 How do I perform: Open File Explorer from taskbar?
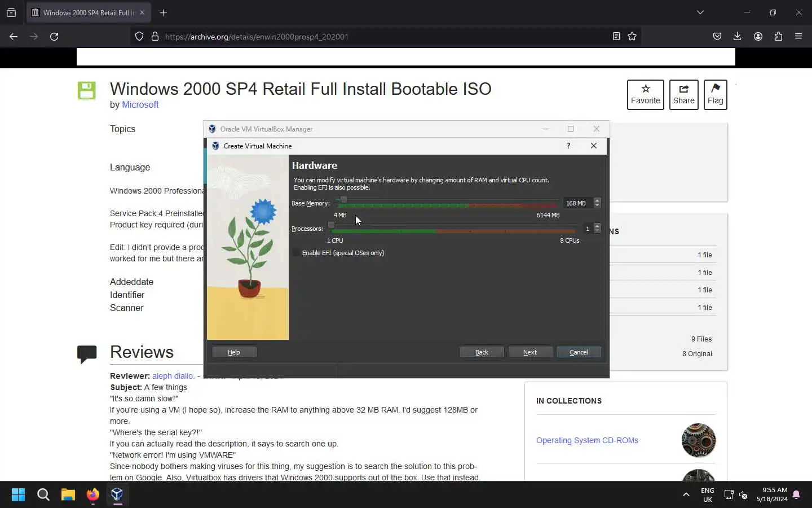point(68,495)
